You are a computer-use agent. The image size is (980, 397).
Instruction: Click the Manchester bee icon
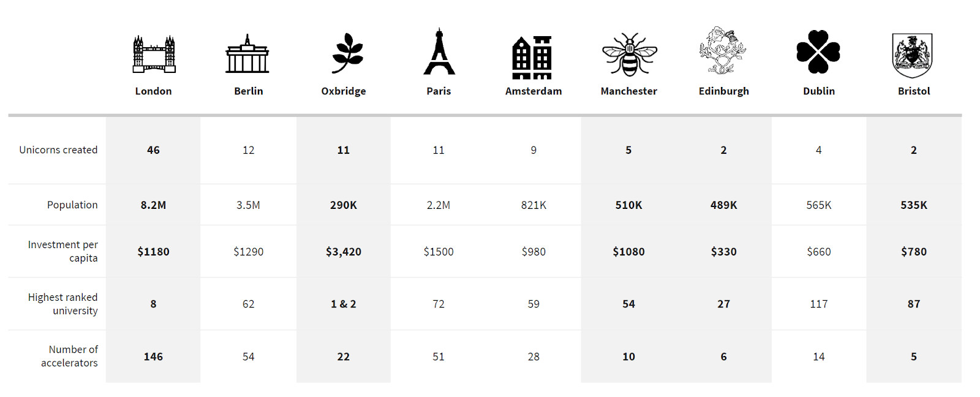pos(629,54)
